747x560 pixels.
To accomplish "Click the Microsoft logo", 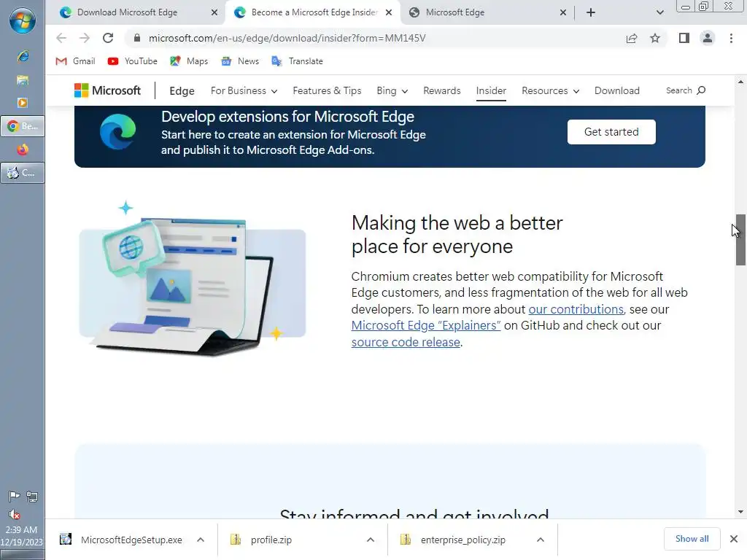I will click(108, 90).
